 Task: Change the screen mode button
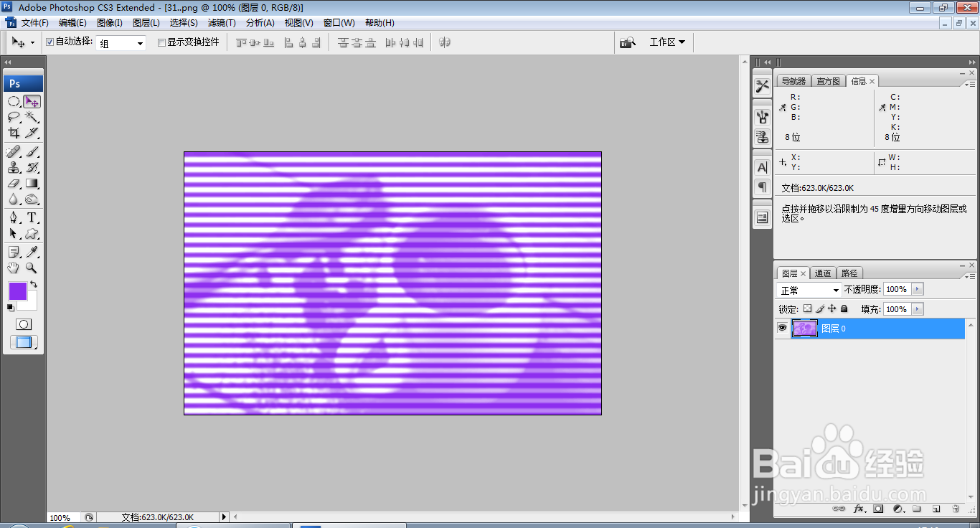24,343
